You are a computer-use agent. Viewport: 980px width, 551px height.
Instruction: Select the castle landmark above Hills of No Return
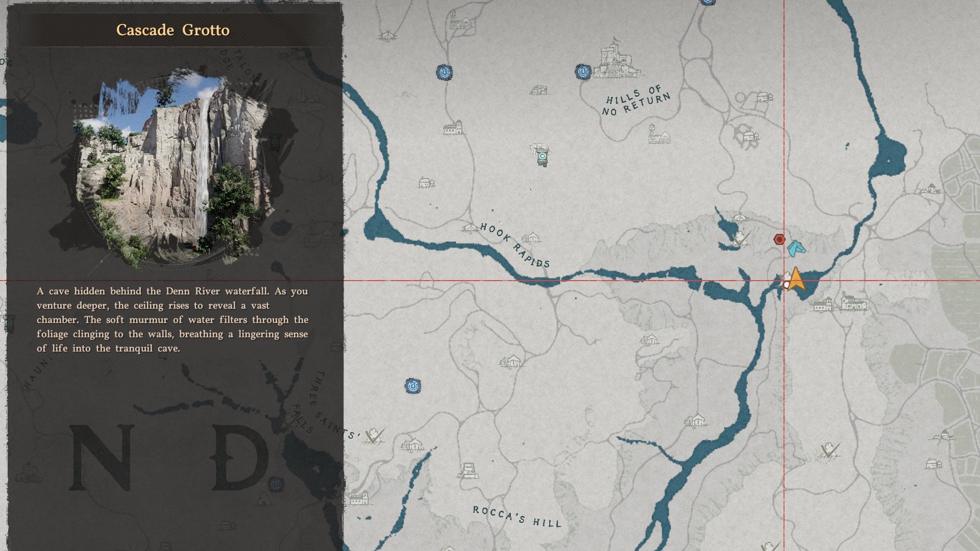[x=618, y=60]
